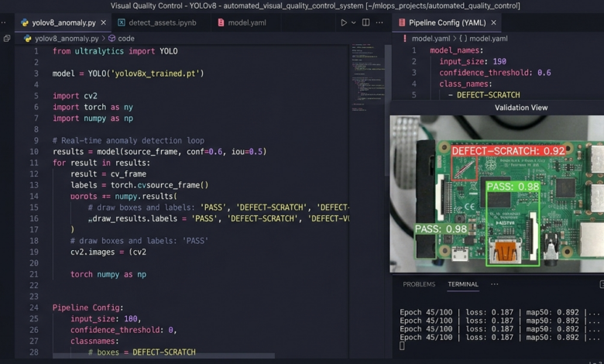The width and height of the screenshot is (604, 364).
Task: Close the yolov8_anomaly.py tab
Action: click(103, 22)
